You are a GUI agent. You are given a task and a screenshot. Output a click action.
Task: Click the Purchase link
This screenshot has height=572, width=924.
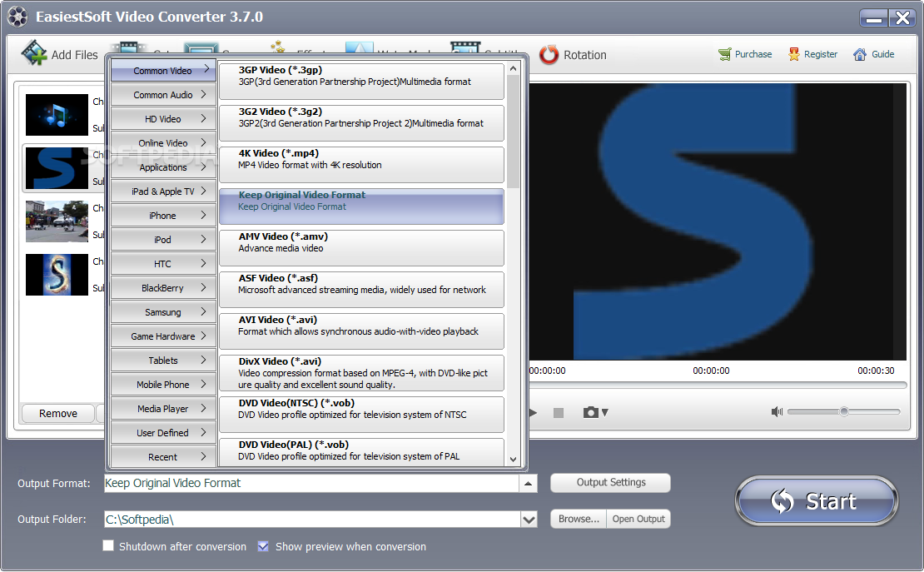click(x=753, y=54)
